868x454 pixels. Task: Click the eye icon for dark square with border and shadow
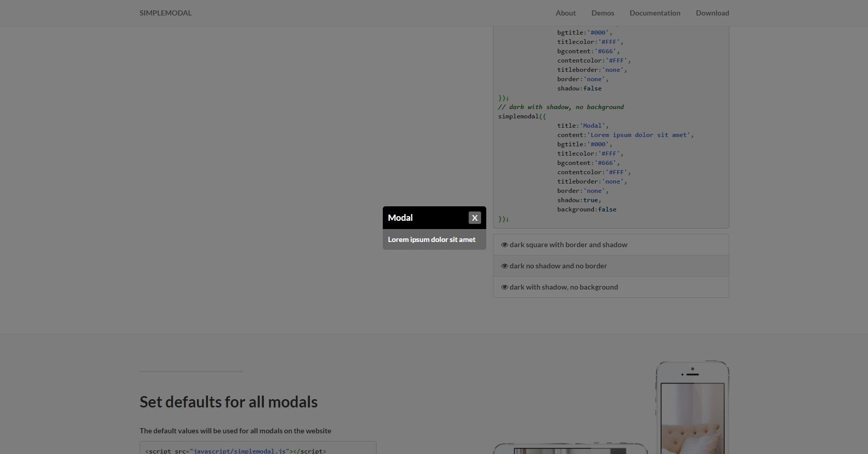pyautogui.click(x=504, y=245)
